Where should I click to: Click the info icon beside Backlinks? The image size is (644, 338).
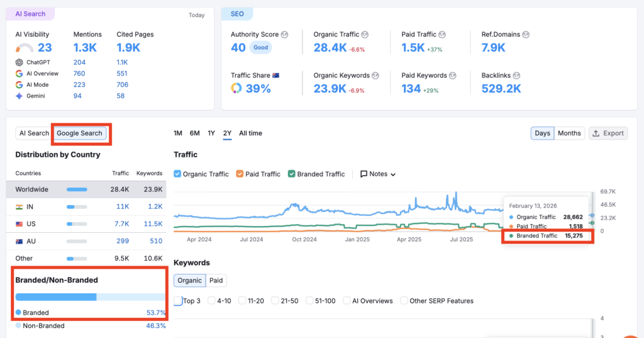517,76
